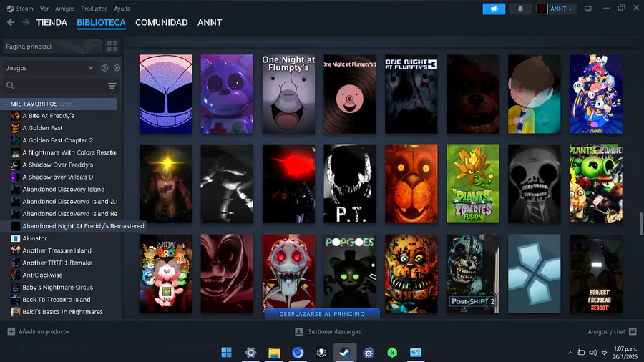Open the ANNT profile tab
Screen dimensions: 644x362
click(210, 23)
